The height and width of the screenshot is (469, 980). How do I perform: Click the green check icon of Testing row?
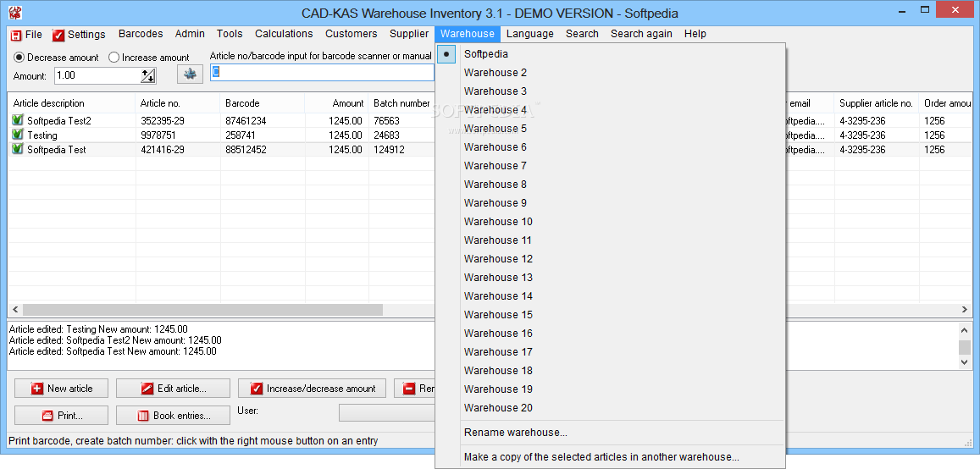[18, 135]
